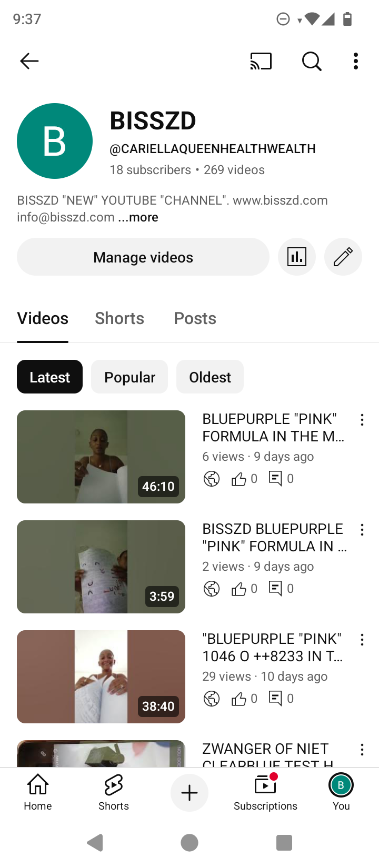Select the Popular filter chip
The height and width of the screenshot is (868, 379).
[x=129, y=377]
